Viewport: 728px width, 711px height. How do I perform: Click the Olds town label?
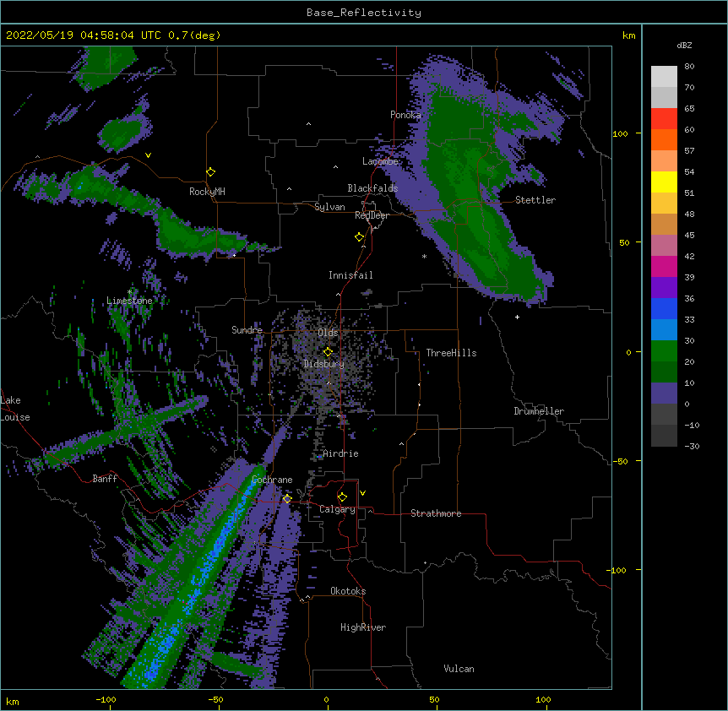(328, 333)
